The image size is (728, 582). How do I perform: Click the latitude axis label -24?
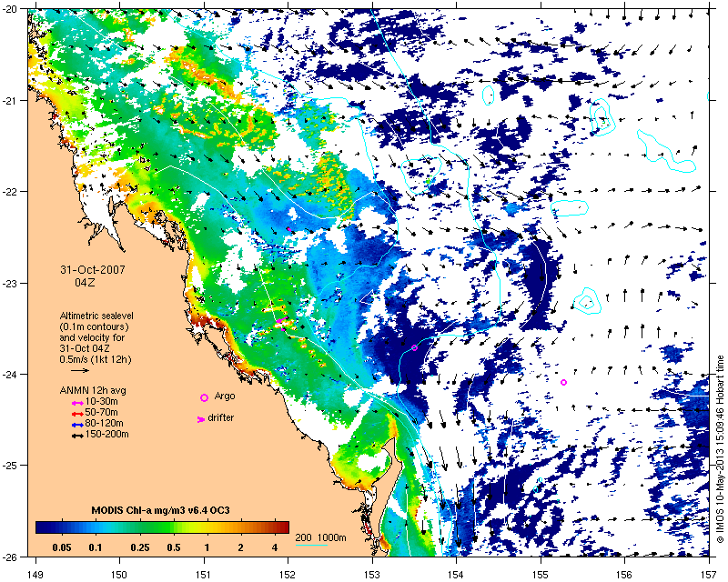coord(10,375)
